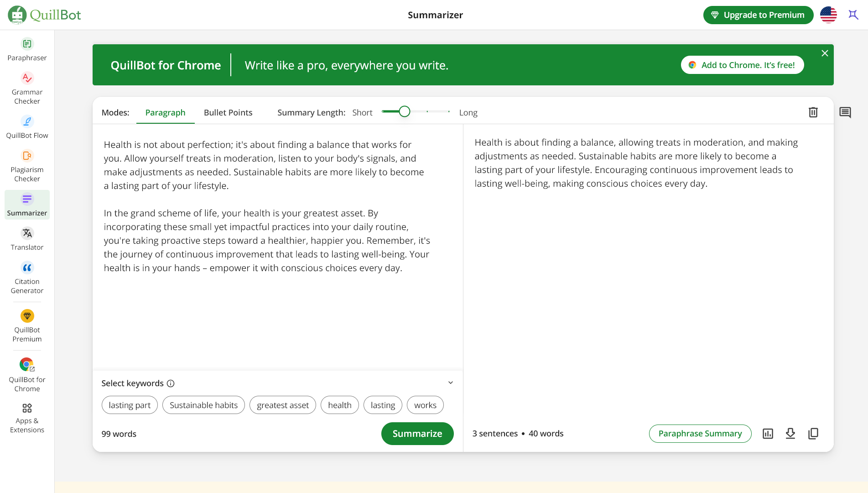
Task: Click the Summary Length slider handle
Action: coord(404,111)
